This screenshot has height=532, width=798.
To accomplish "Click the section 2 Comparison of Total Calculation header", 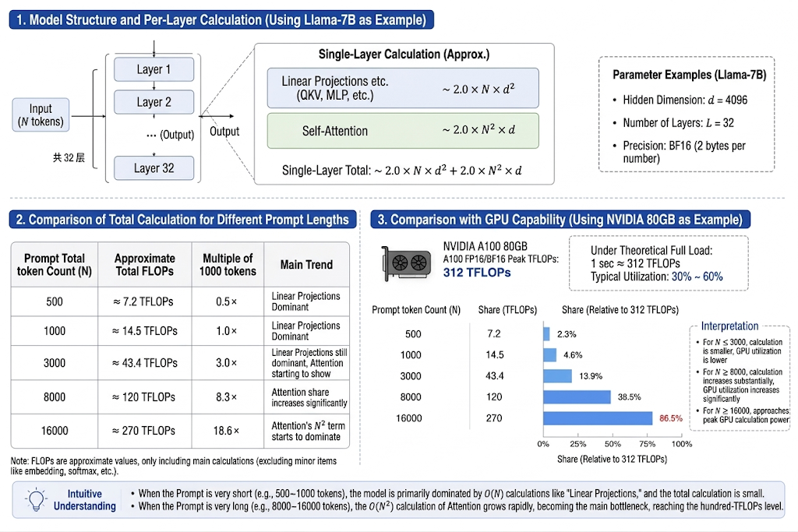I will [182, 220].
